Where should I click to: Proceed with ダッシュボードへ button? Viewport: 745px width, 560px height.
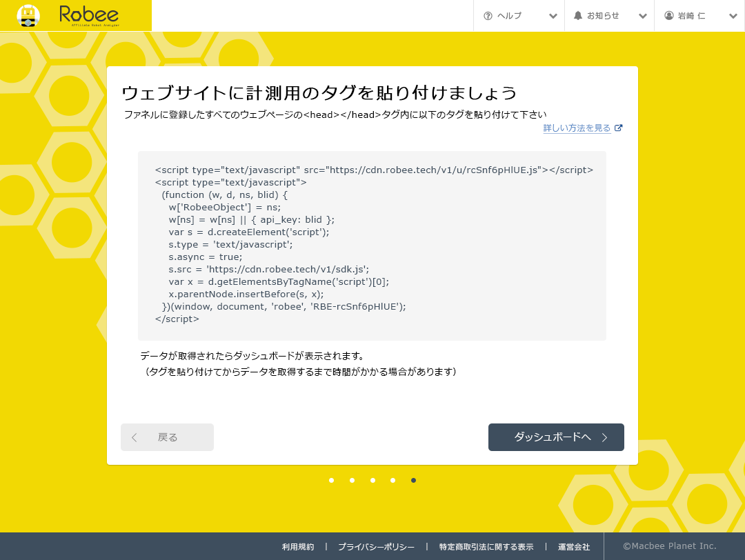[556, 437]
